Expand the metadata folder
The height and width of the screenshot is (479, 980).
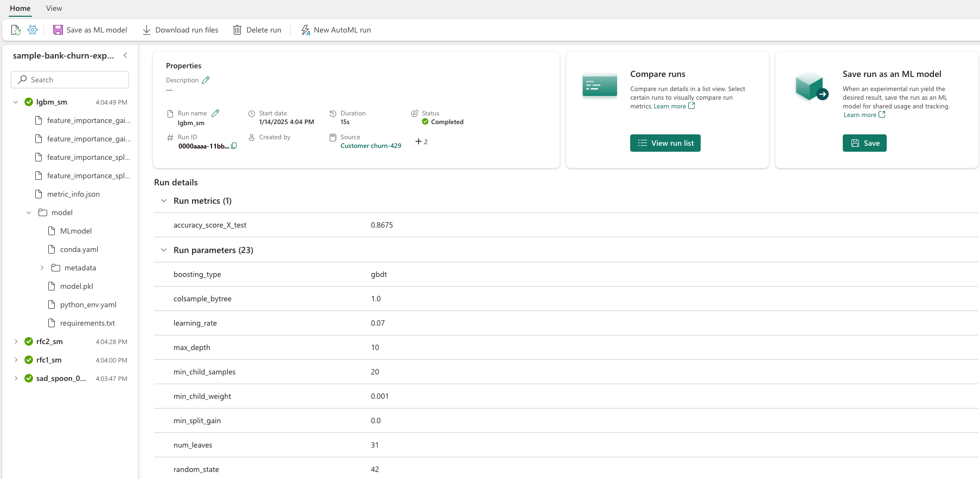pos(42,268)
